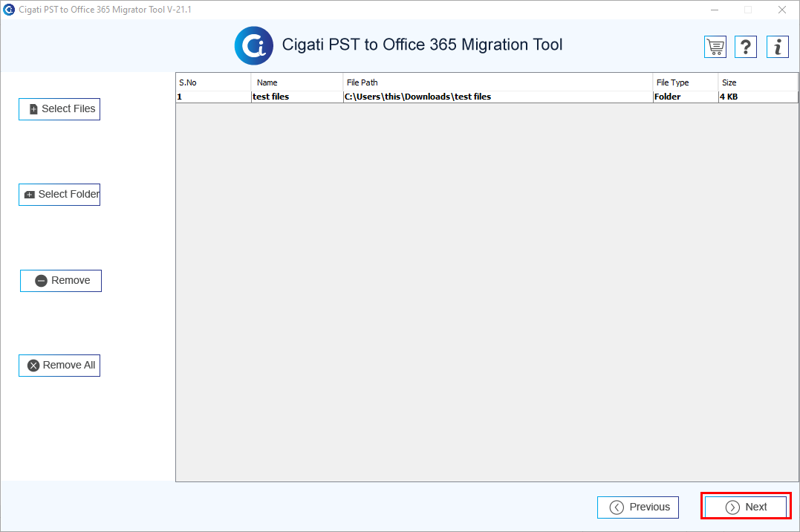Minimize the Cigati Migrator window
The width and height of the screenshot is (800, 532).
[715, 10]
